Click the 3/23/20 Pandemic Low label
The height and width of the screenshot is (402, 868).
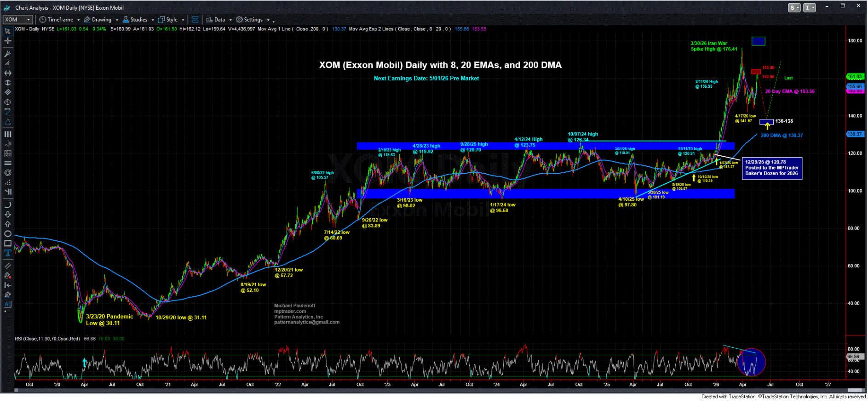[109, 320]
